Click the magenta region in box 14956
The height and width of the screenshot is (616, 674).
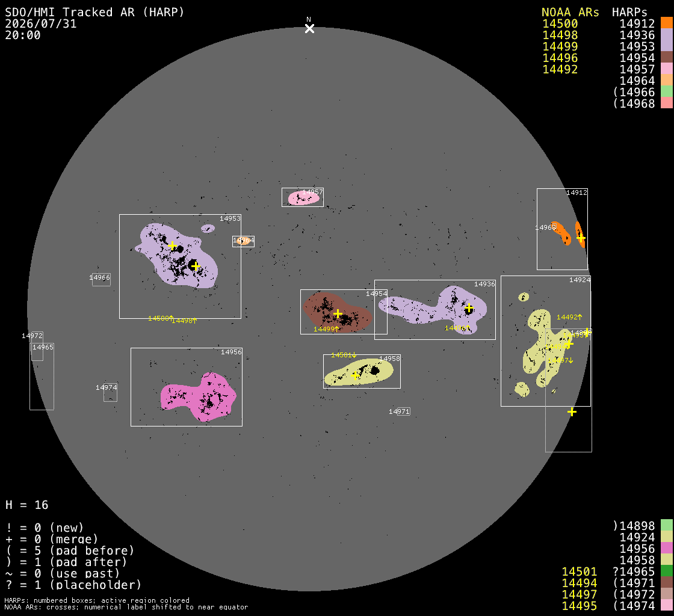199,396
